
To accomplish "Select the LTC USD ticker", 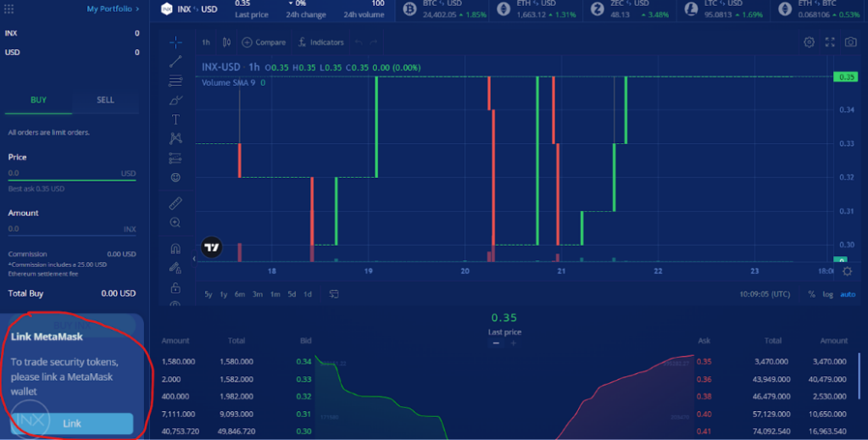I will (724, 9).
